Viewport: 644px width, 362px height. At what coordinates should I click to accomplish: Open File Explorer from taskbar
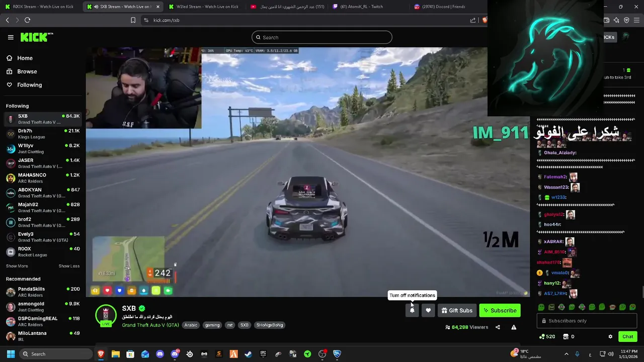115,354
